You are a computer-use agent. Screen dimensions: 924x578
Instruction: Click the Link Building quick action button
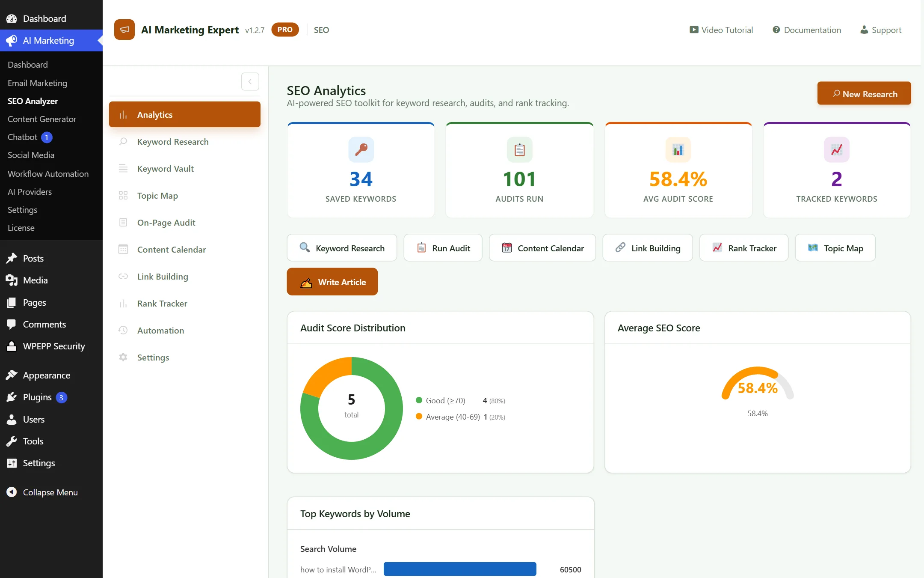[x=648, y=247]
